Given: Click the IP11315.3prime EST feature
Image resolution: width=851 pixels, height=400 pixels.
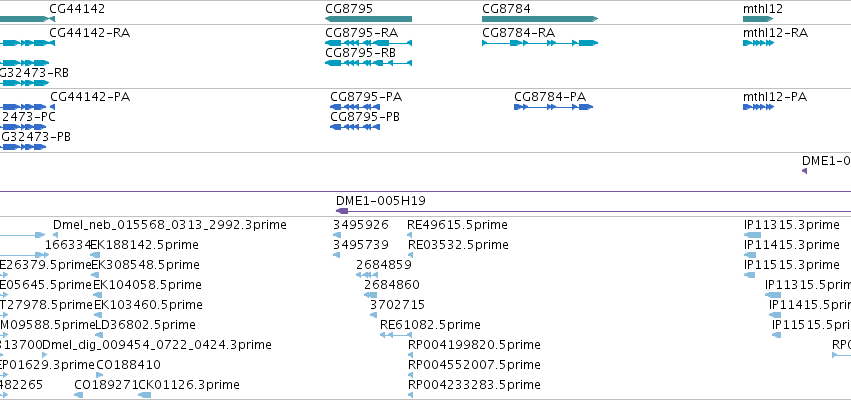Looking at the screenshot, I should (x=752, y=235).
